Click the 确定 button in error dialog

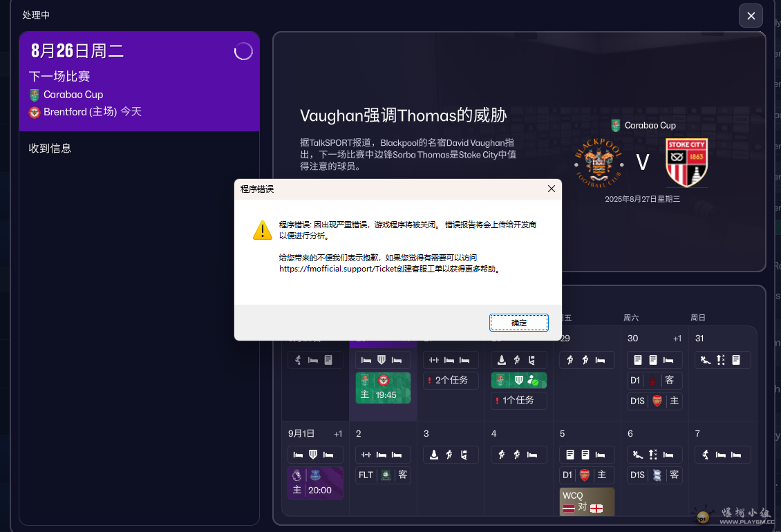[x=518, y=323]
